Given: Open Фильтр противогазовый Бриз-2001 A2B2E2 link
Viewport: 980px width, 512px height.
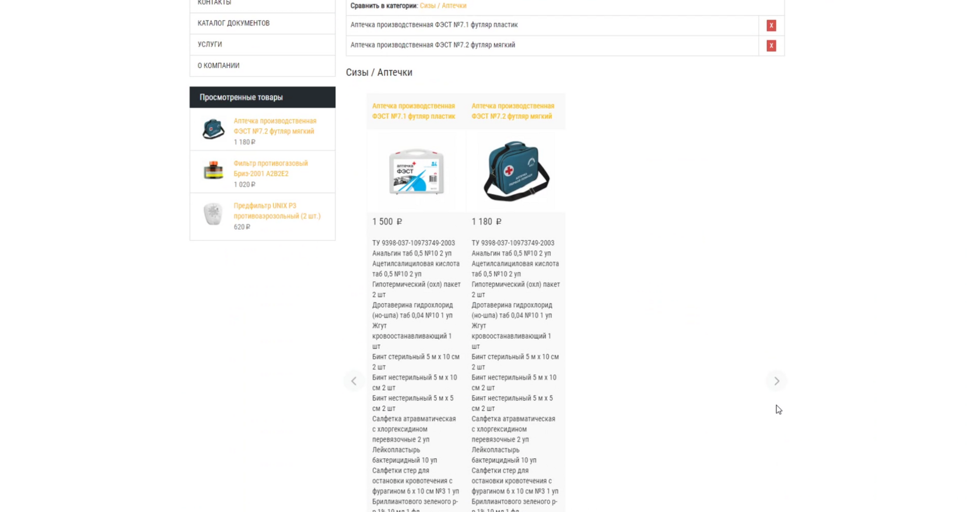Looking at the screenshot, I should 271,169.
